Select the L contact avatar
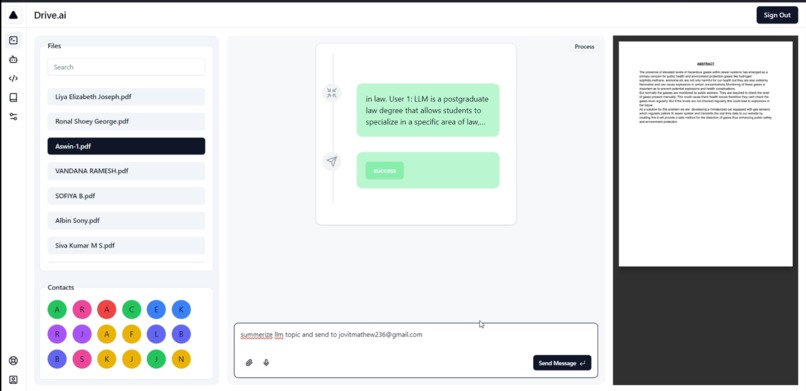Image resolution: width=806 pixels, height=391 pixels. pyautogui.click(x=156, y=334)
